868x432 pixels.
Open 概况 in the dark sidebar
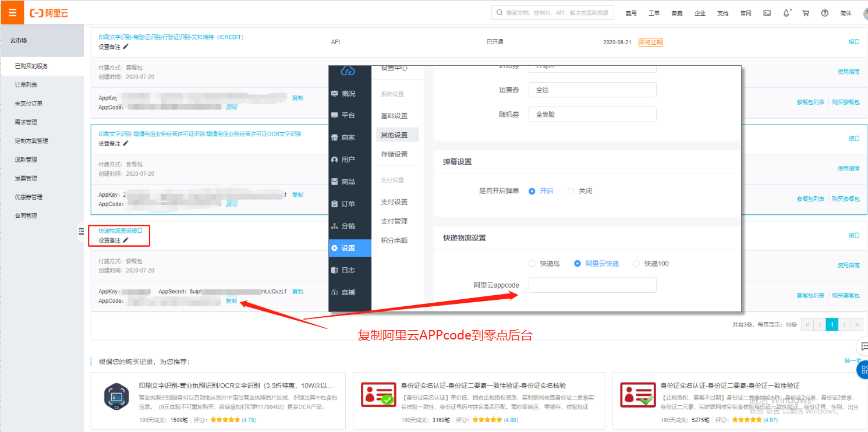(x=349, y=93)
